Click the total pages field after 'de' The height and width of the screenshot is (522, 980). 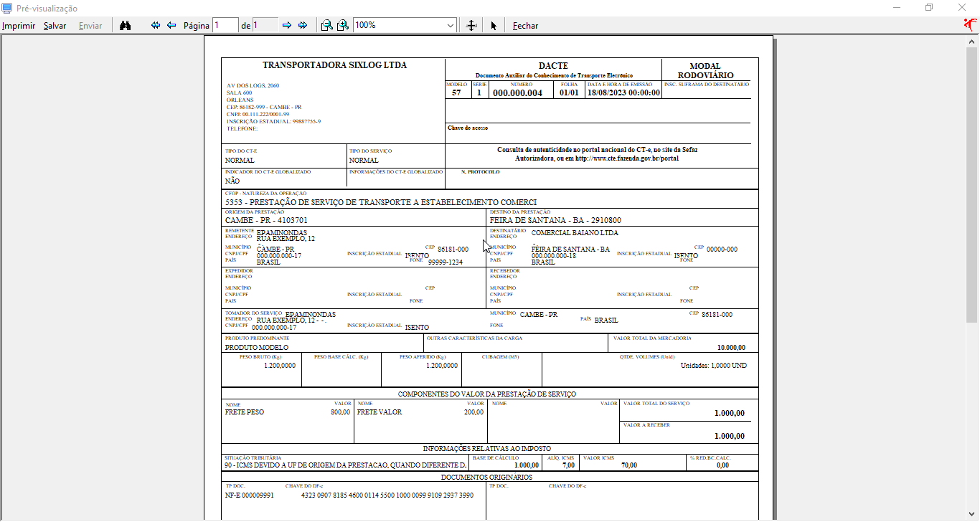(x=265, y=25)
